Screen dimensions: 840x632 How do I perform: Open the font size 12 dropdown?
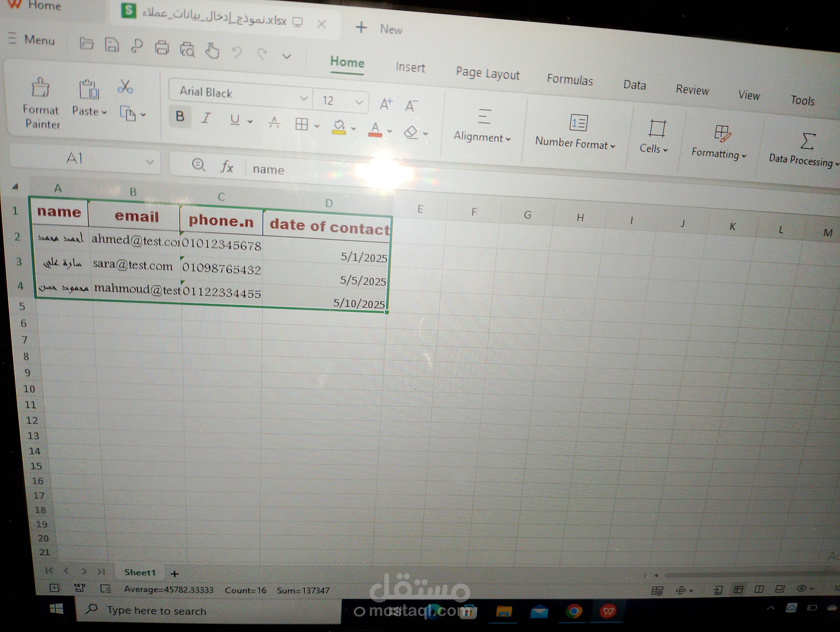pos(359,102)
